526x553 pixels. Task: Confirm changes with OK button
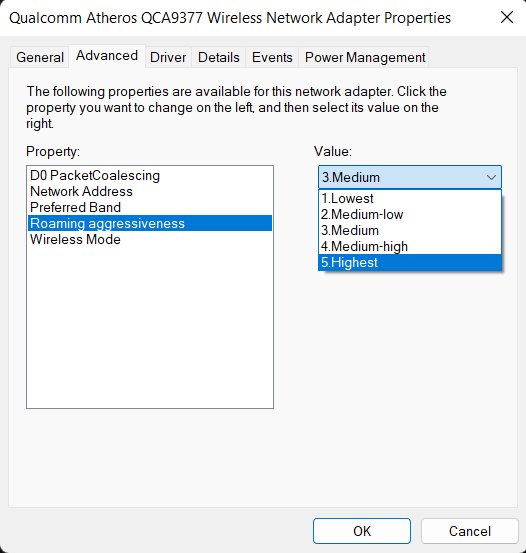(362, 531)
